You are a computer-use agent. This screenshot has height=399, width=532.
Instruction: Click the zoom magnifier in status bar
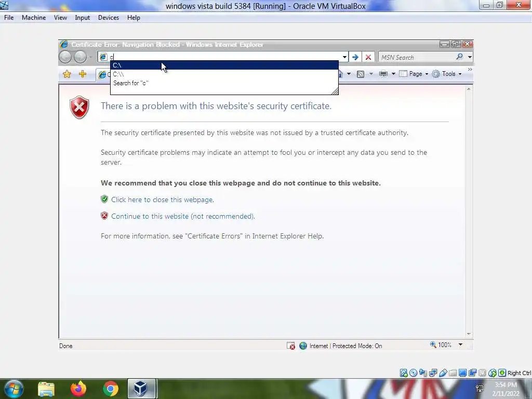pos(433,345)
